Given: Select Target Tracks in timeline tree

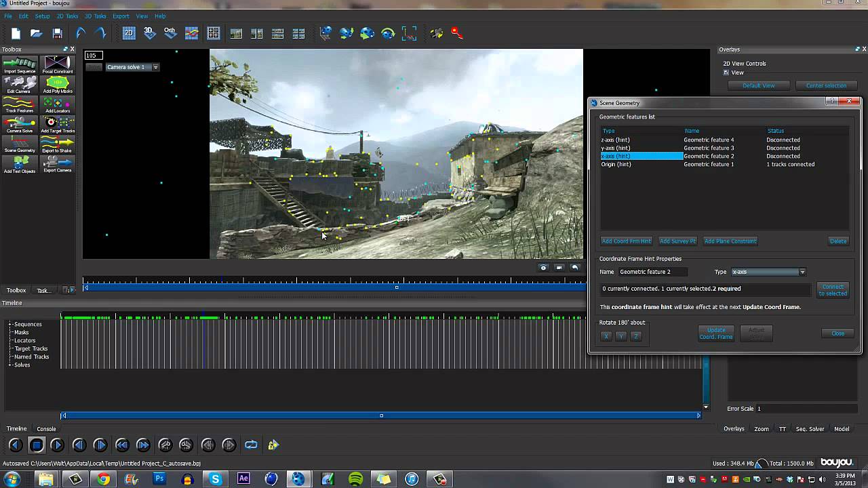Looking at the screenshot, I should (31, 348).
